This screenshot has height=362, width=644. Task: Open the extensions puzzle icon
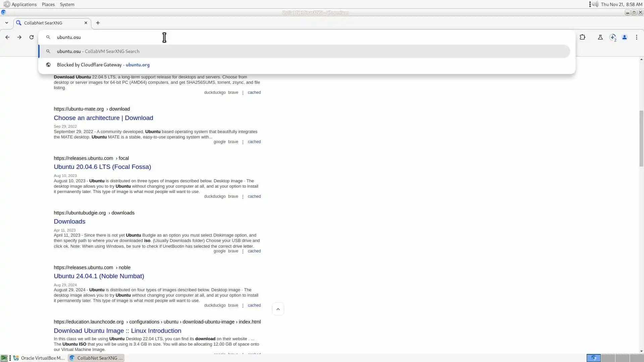582,37
